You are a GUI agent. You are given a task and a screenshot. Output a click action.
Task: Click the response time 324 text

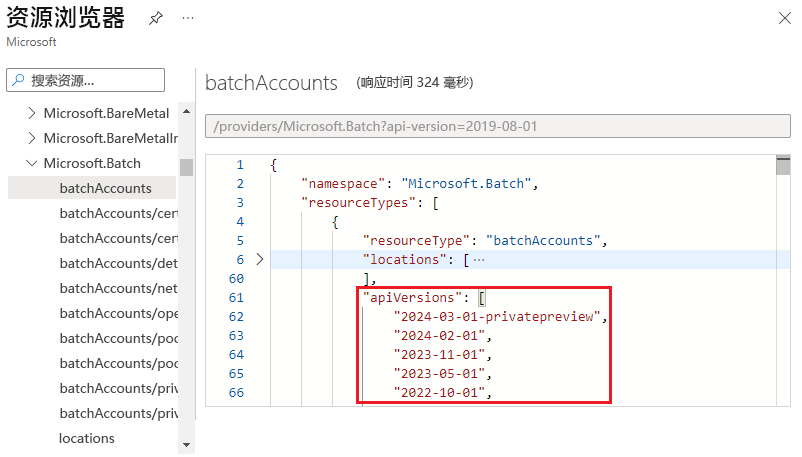415,82
